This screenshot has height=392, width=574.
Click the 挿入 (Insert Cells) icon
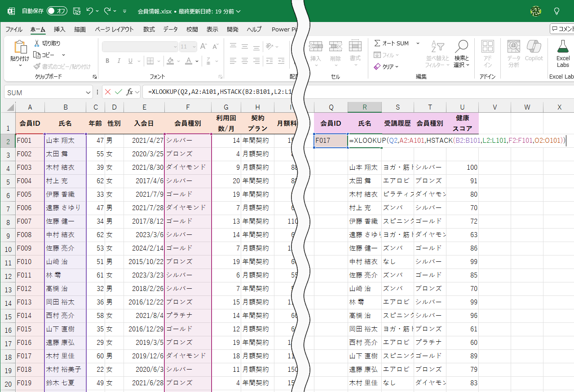coord(316,50)
